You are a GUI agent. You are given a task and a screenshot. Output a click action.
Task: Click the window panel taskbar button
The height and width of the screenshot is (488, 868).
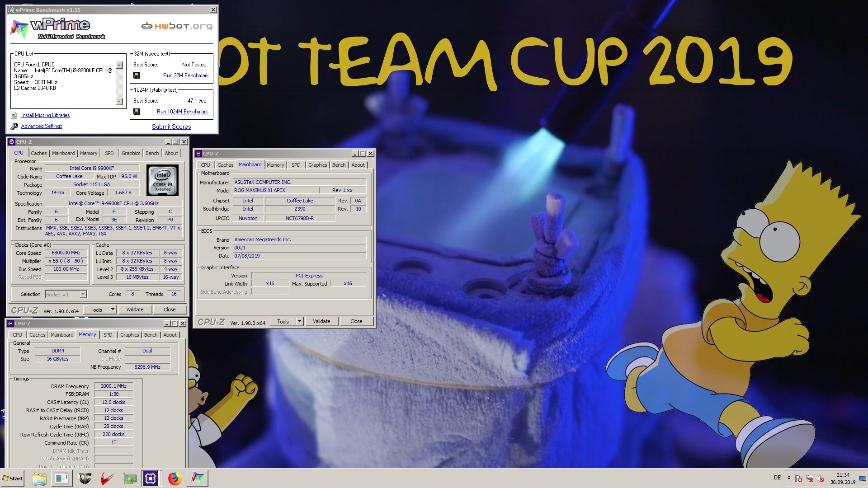coord(62,479)
